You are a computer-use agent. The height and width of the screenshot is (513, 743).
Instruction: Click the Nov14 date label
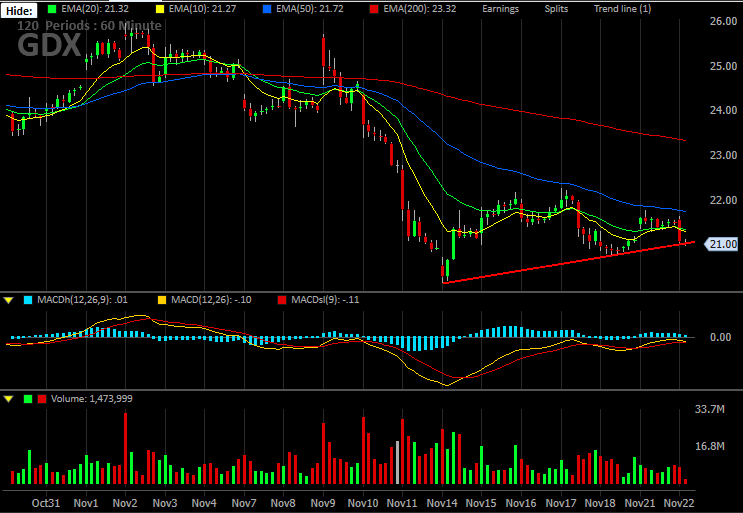click(x=442, y=503)
